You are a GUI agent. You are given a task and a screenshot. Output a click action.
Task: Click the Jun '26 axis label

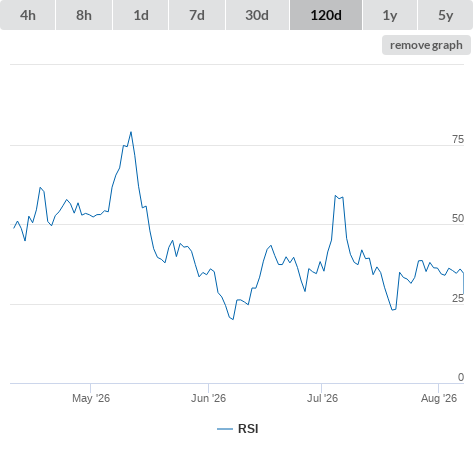tap(208, 398)
